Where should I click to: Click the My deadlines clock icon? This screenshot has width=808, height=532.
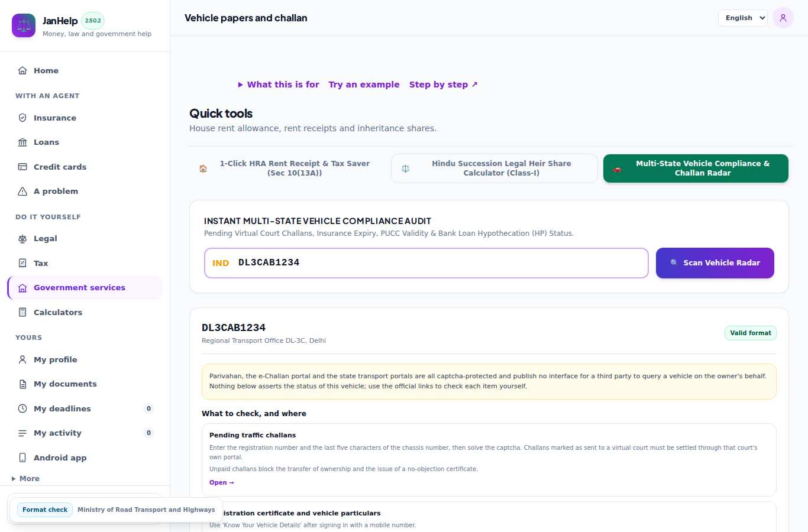(22, 408)
